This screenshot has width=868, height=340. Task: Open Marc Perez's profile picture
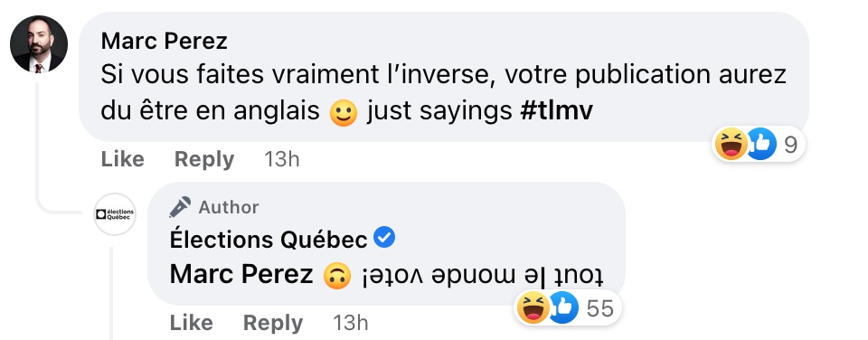pyautogui.click(x=39, y=44)
